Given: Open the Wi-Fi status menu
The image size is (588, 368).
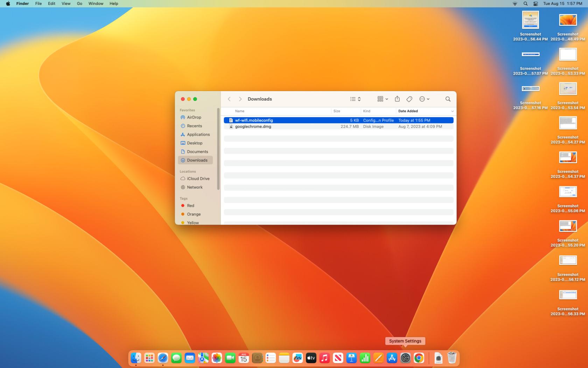Looking at the screenshot, I should pyautogui.click(x=515, y=4).
